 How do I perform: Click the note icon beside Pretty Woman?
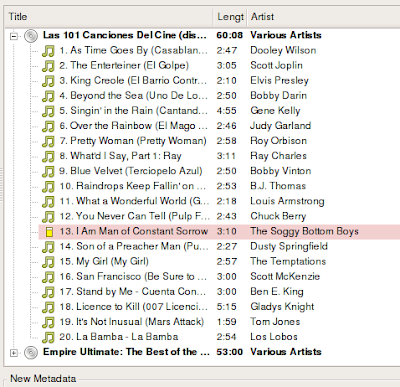[48, 141]
